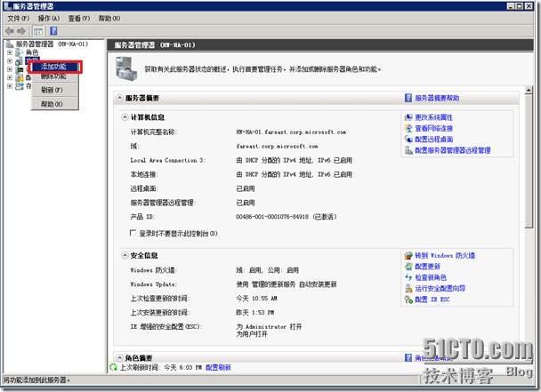Click the yellow configuration node icon in tree
Viewport: 541px width, 392px height.
point(20,78)
